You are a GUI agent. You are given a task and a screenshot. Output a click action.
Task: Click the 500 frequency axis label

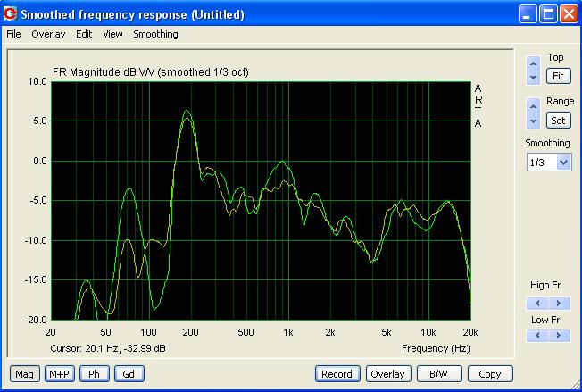point(245,332)
